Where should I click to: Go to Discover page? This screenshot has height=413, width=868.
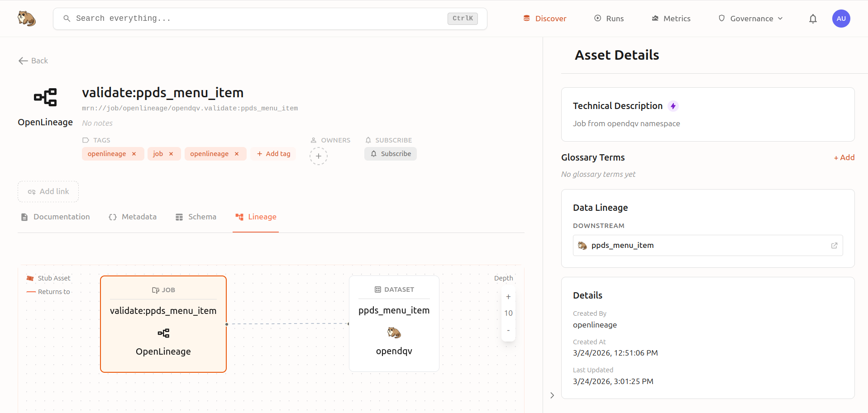[544, 19]
